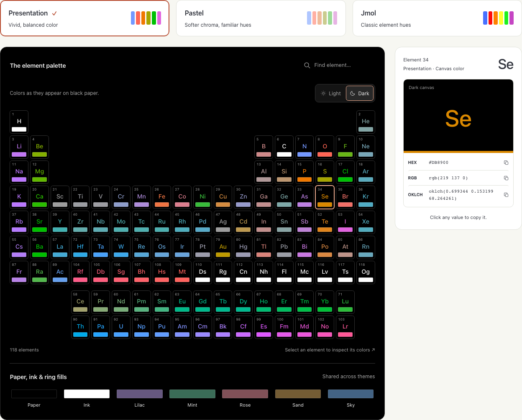
Task: Select the Hydrogen (H) element tile
Action: point(19,122)
